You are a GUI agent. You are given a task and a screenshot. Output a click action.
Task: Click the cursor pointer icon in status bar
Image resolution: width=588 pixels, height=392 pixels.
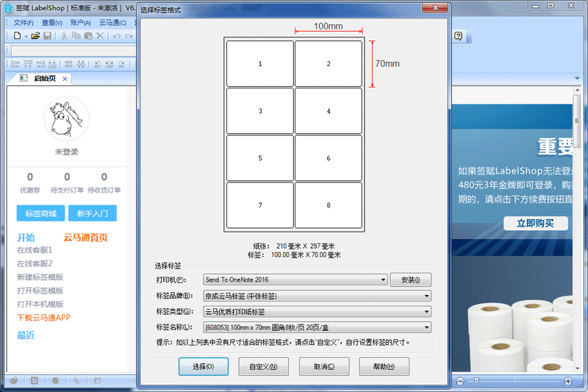[76, 381]
